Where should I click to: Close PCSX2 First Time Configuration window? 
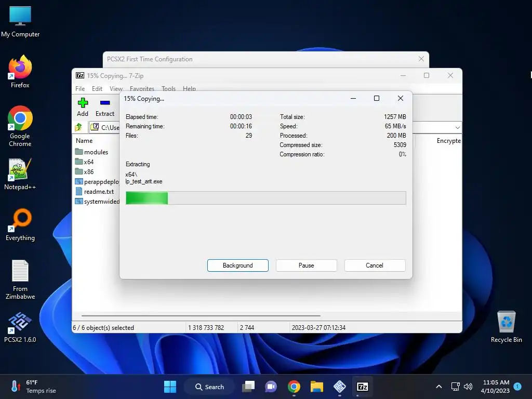pos(421,59)
